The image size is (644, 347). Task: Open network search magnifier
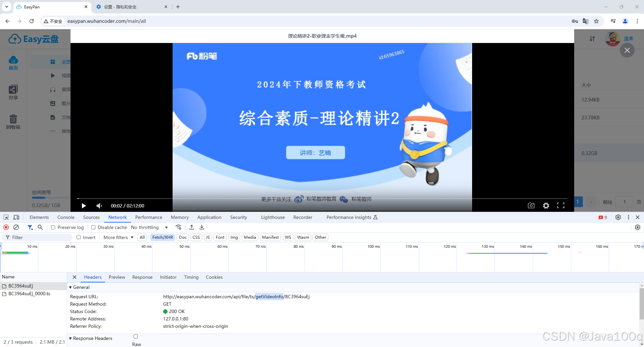pos(40,227)
